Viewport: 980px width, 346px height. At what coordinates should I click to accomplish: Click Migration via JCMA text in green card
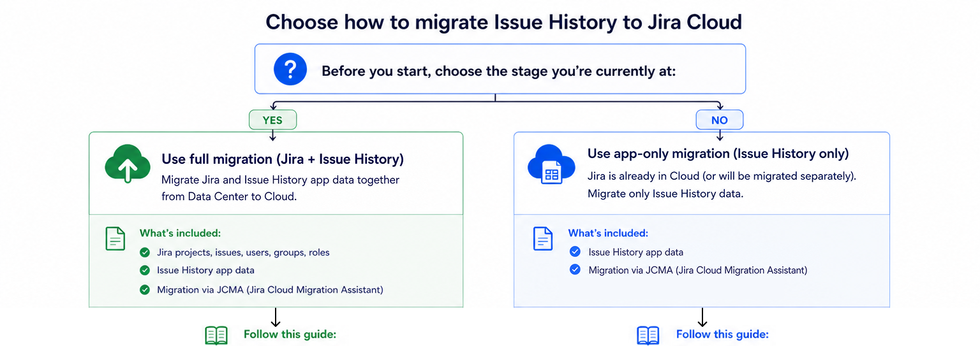pyautogui.click(x=270, y=290)
